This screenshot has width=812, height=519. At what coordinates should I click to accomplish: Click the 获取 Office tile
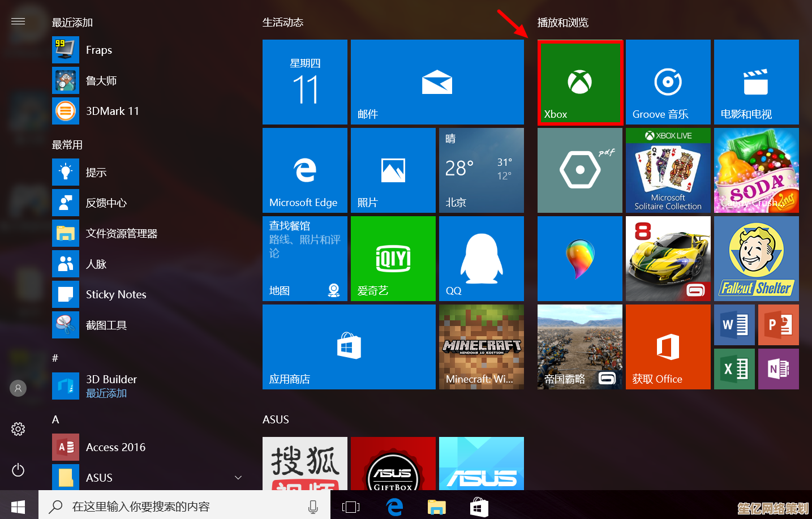pos(668,346)
